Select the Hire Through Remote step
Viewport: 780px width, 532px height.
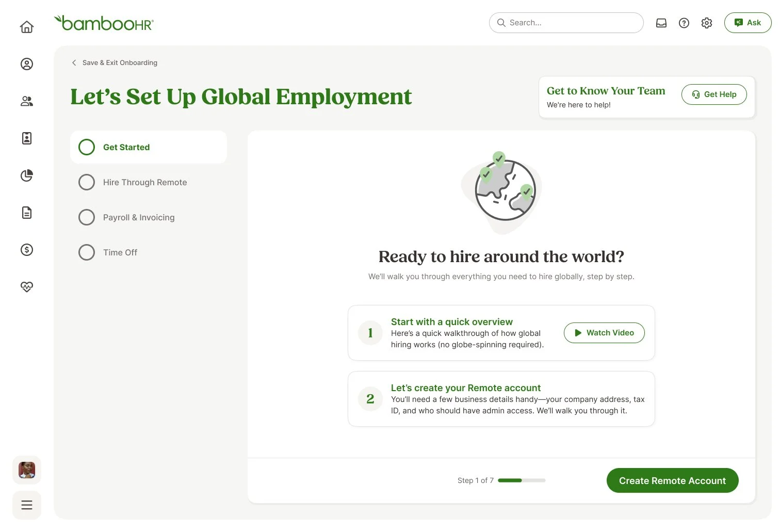(149, 182)
